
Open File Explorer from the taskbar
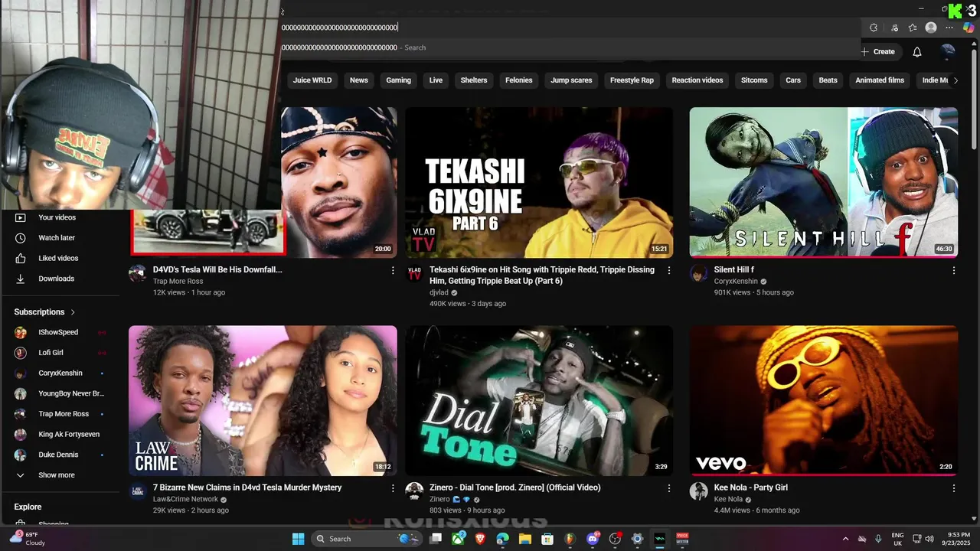(x=524, y=539)
